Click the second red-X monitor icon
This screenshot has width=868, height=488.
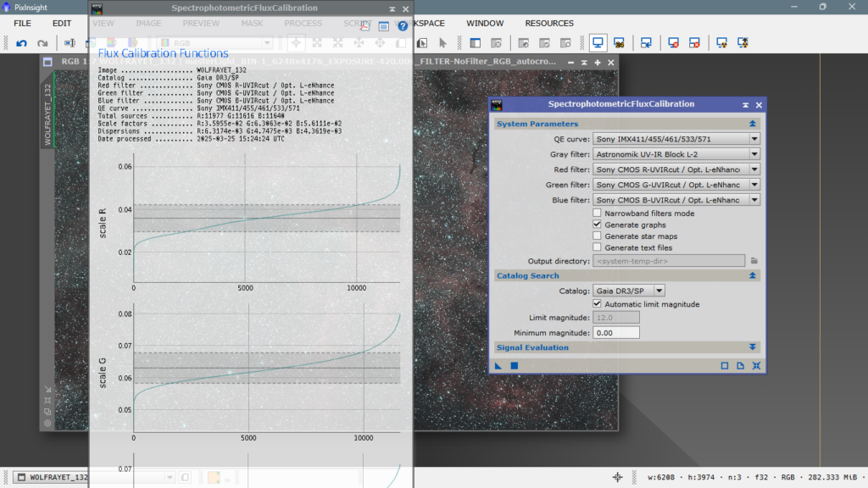click(x=694, y=43)
